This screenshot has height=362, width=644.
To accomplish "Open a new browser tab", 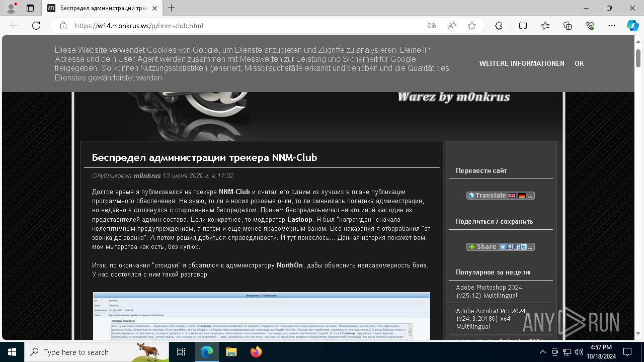I will click(x=172, y=8).
